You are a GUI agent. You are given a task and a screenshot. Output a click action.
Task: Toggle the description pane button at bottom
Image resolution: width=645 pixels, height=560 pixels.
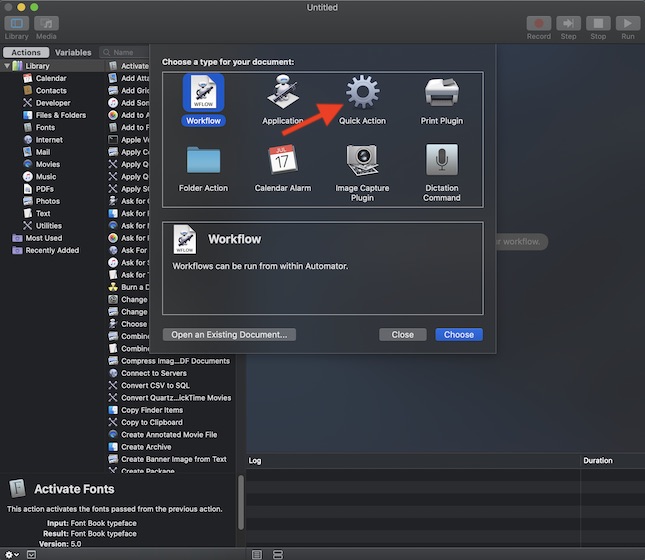pyautogui.click(x=31, y=555)
